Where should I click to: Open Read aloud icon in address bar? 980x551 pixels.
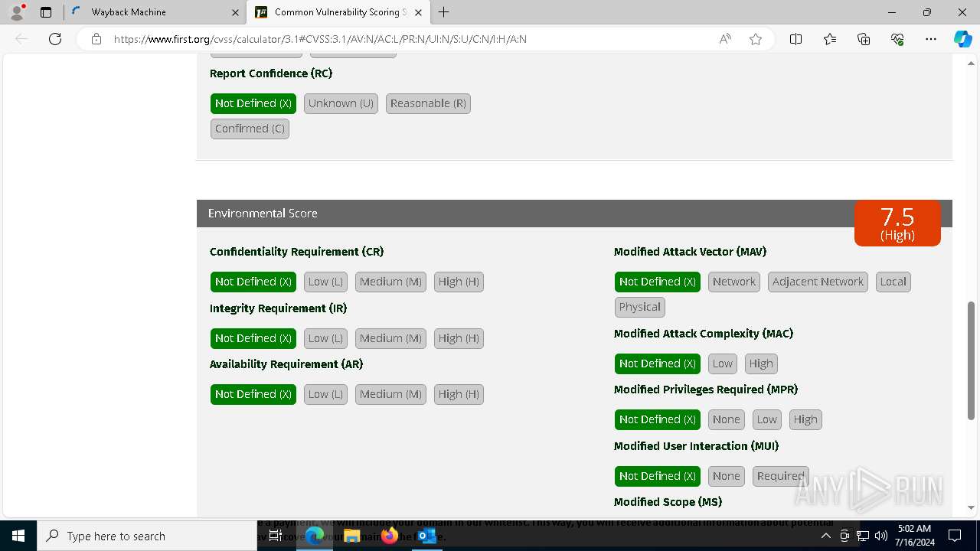725,39
